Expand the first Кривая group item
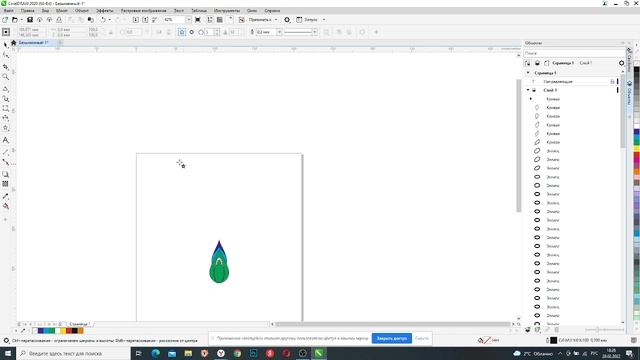This screenshot has width=640, height=360. point(531,99)
